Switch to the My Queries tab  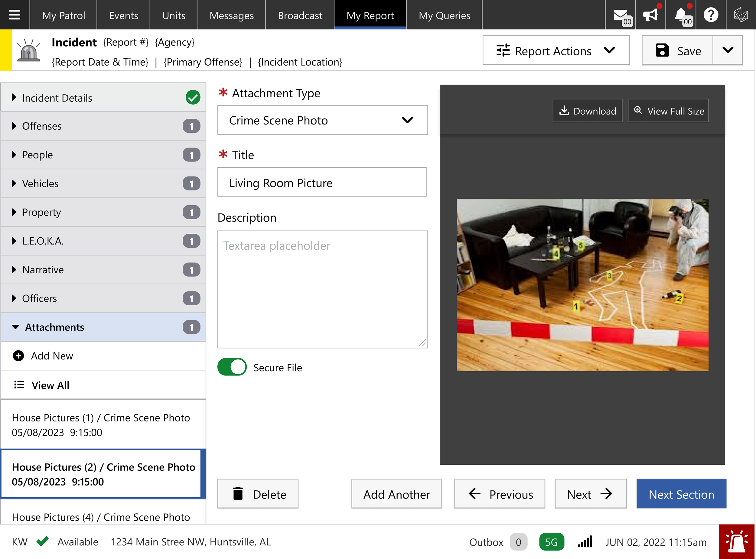pyautogui.click(x=444, y=15)
